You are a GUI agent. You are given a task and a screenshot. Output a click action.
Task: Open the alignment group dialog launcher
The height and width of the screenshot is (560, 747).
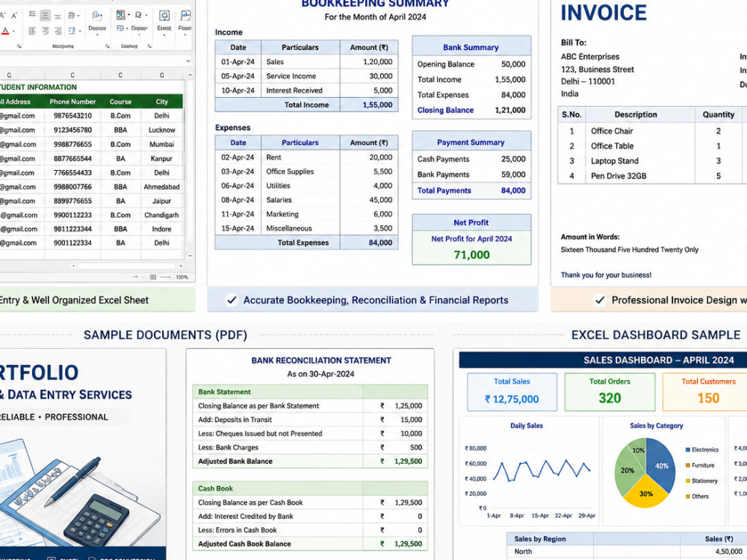tap(107, 46)
